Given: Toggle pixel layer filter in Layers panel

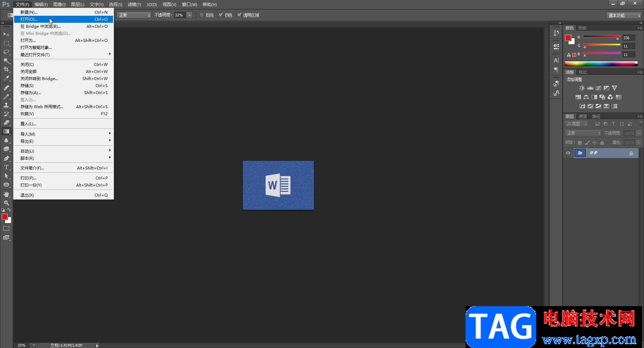Looking at the screenshot, I should [x=597, y=124].
